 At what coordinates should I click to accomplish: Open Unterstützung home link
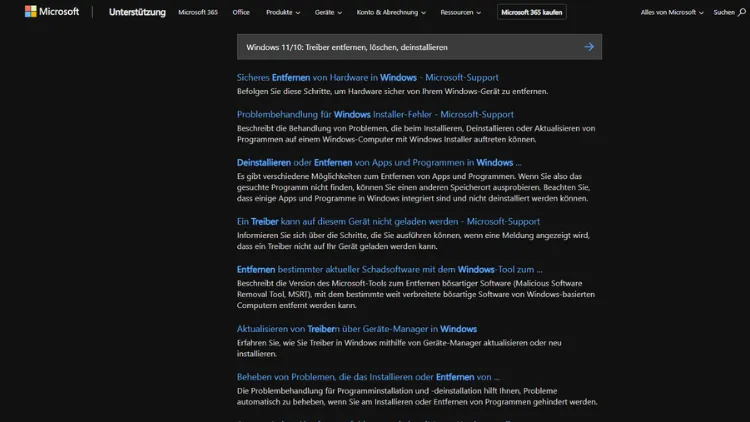pos(137,12)
